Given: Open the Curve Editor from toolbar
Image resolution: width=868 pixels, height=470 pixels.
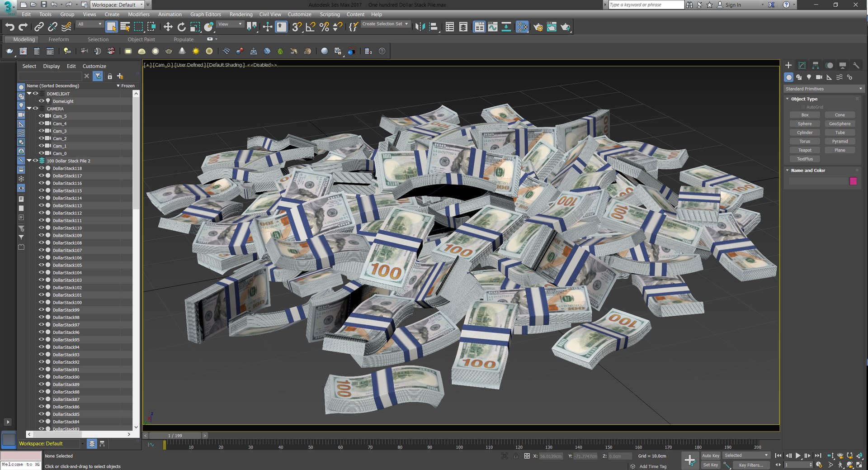Looking at the screenshot, I should (x=493, y=27).
